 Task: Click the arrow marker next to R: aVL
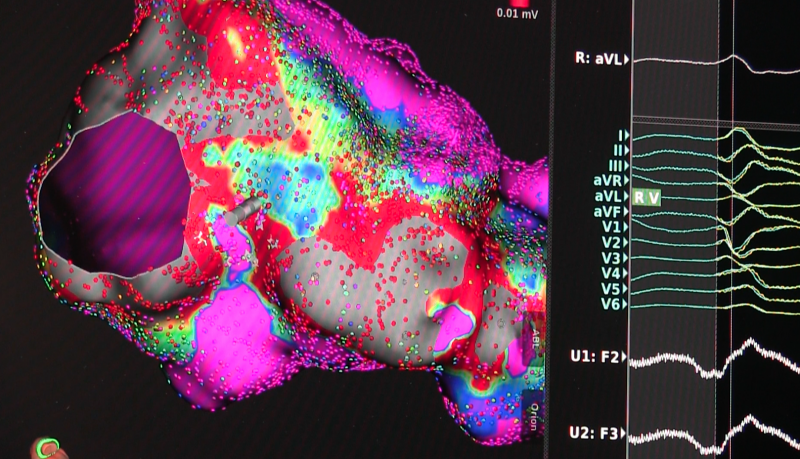627,60
